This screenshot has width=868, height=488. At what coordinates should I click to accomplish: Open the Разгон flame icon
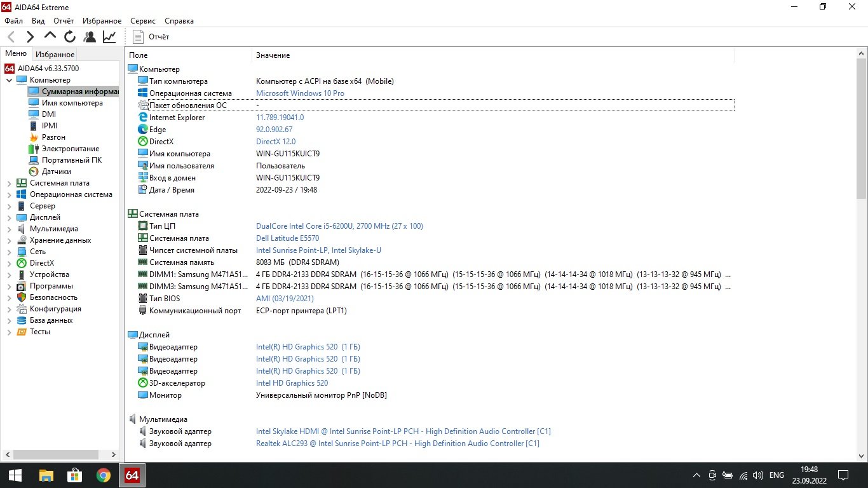tap(34, 137)
